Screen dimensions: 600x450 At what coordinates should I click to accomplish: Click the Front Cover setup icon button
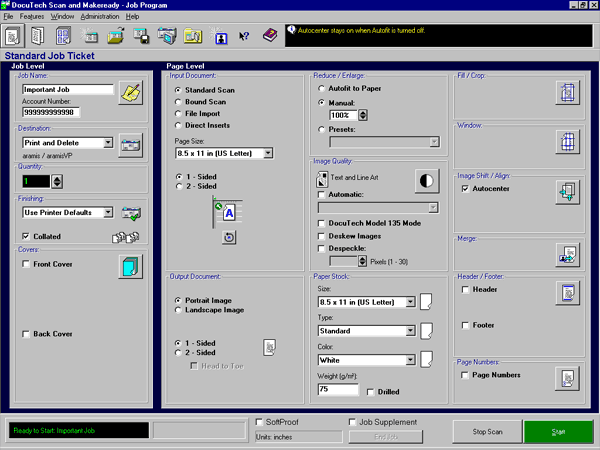point(131,266)
